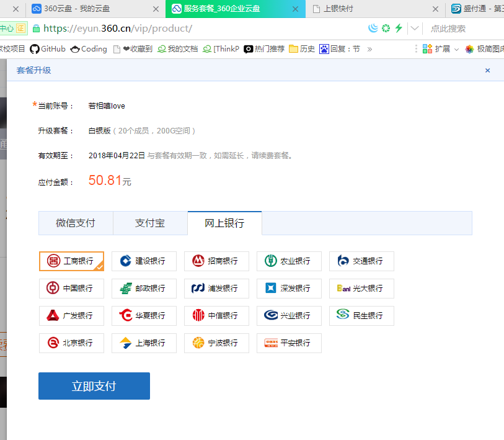This screenshot has width=504, height=440.
Task: Open the 回复：节 Baidu bookmark
Action: coord(340,49)
